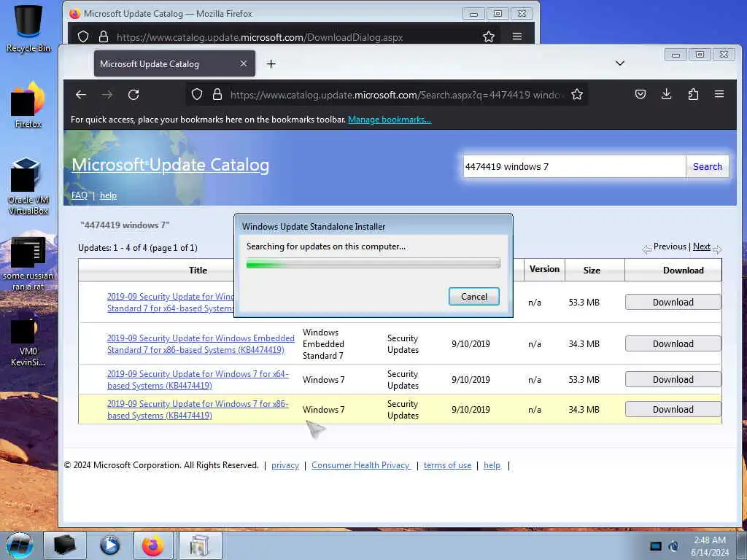Bookmark the Search.aspx page with the star
Image resolution: width=747 pixels, height=560 pixels.
pyautogui.click(x=577, y=95)
